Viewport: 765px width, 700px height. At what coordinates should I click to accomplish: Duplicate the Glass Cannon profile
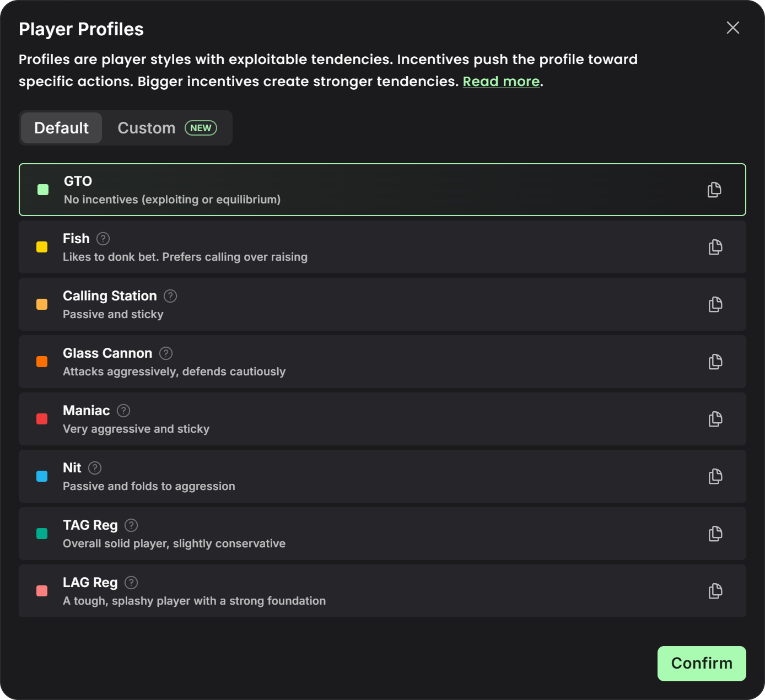(715, 362)
